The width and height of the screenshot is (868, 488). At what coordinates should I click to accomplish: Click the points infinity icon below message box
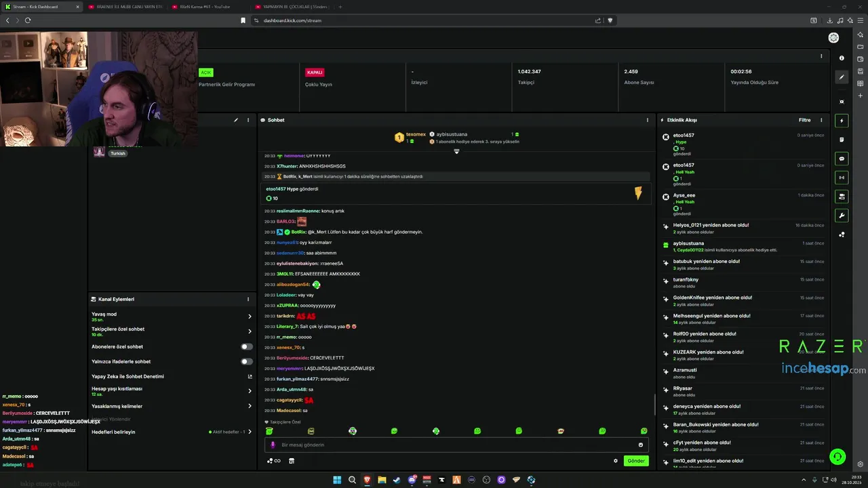(273, 461)
